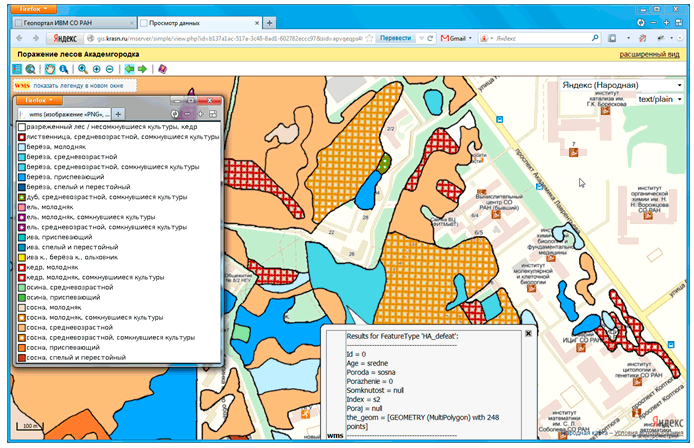Expand the text/plain format dropdown
Screen dimensions: 694x448
pyautogui.click(x=659, y=99)
